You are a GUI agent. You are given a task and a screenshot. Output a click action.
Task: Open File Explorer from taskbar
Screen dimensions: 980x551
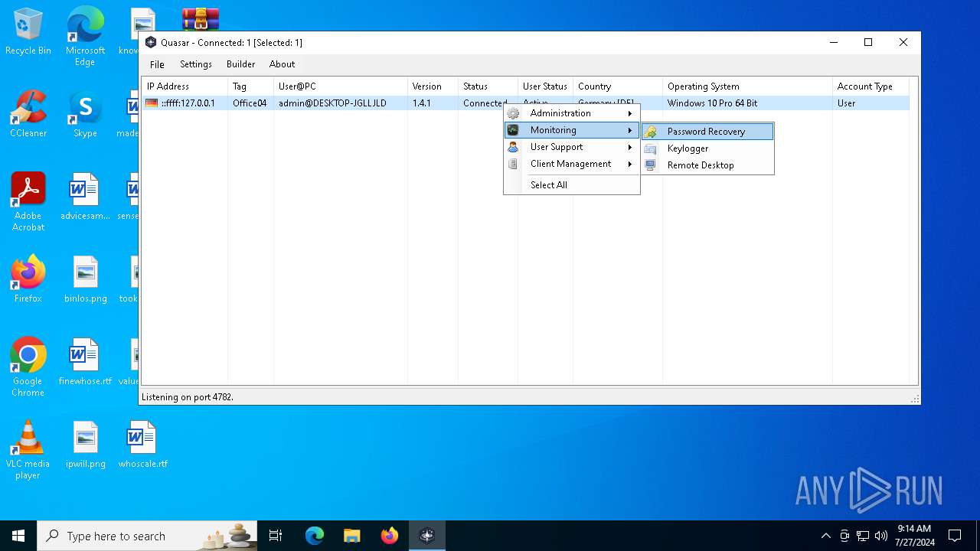[351, 536]
